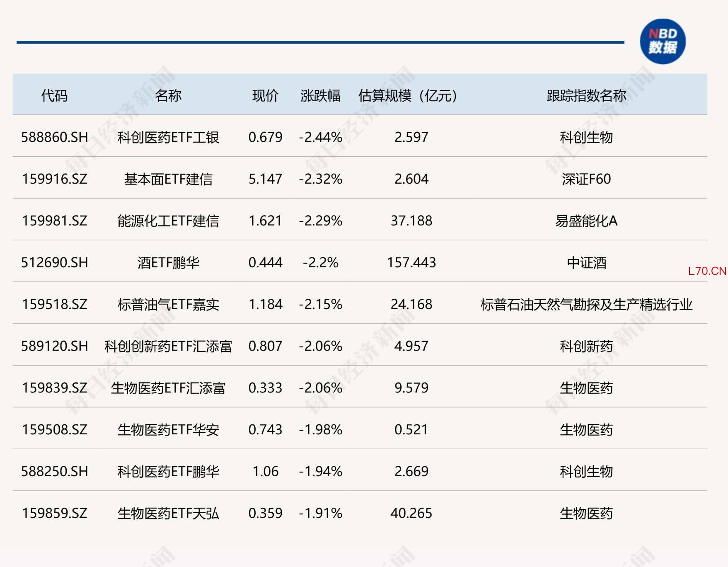Select code 159859.SZ
The image size is (728, 567).
(55, 514)
